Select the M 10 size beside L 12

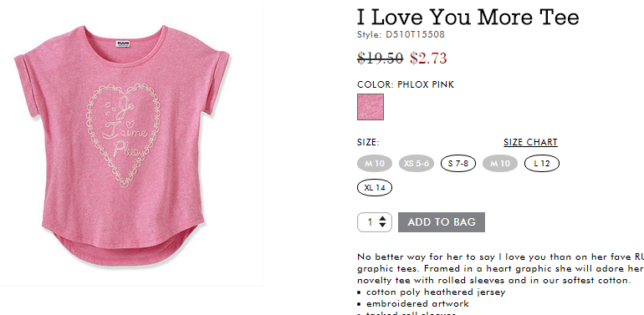pos(500,164)
